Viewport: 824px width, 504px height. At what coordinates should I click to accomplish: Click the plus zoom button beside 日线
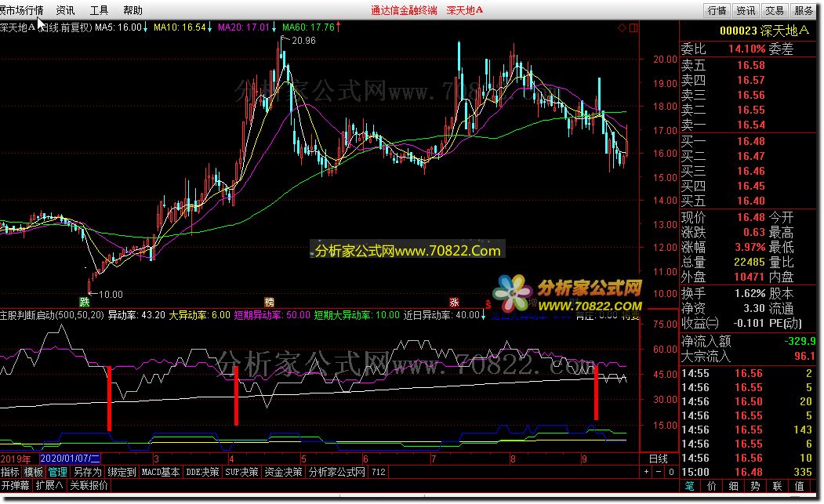tap(646, 472)
